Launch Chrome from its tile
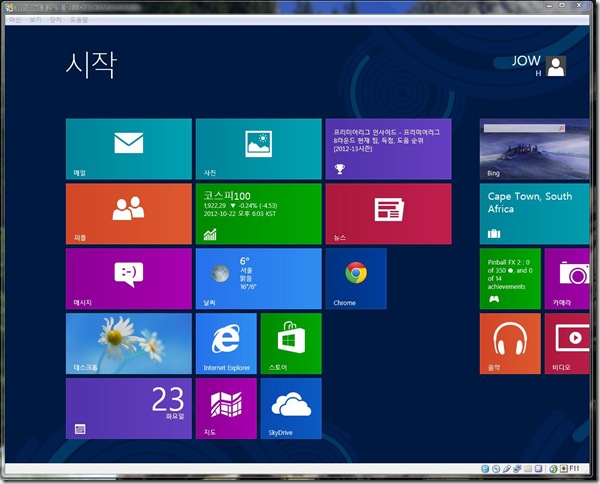This screenshot has width=600, height=484. click(x=356, y=278)
